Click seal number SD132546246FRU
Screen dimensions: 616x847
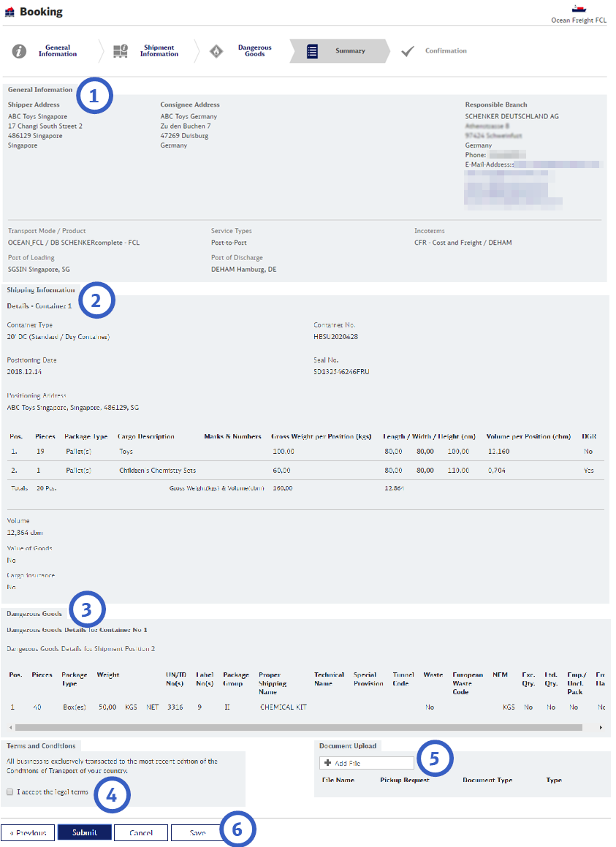coord(341,372)
